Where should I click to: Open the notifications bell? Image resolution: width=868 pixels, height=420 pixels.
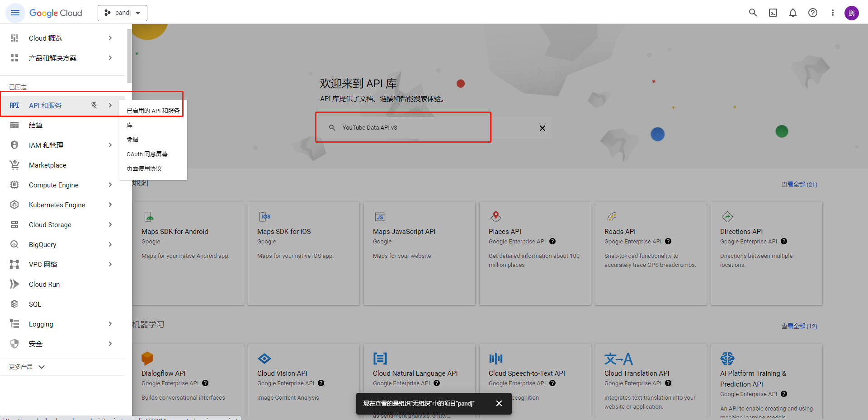click(793, 13)
